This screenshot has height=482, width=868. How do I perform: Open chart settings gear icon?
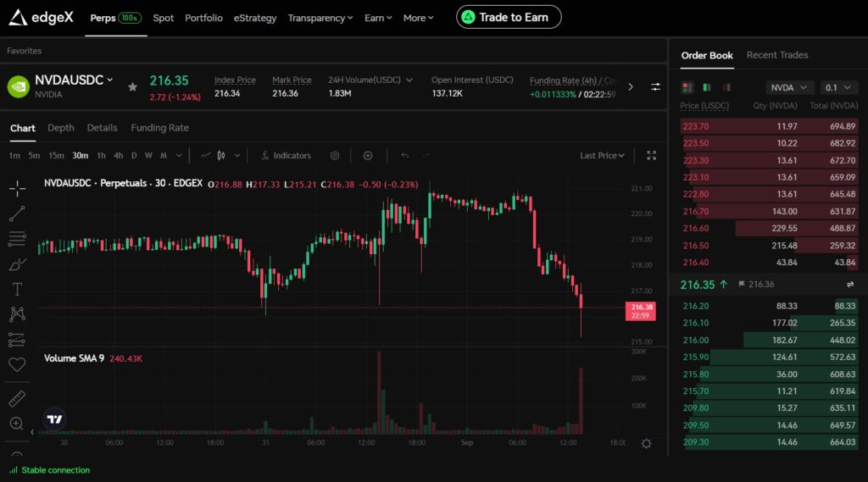point(646,443)
